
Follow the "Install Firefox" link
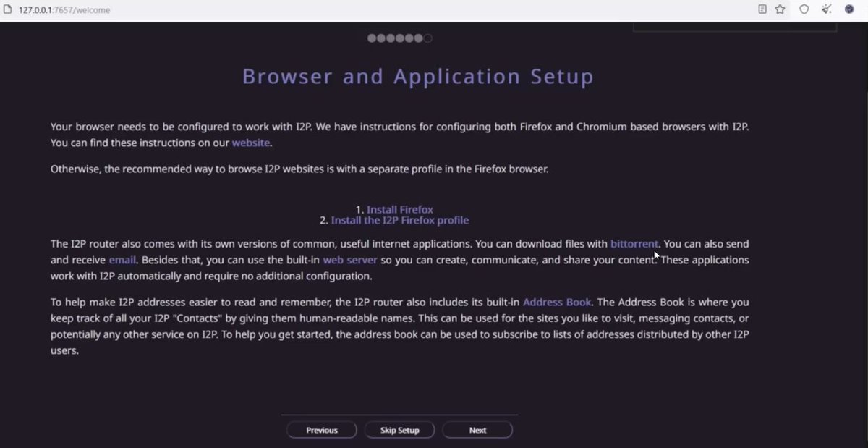click(400, 210)
